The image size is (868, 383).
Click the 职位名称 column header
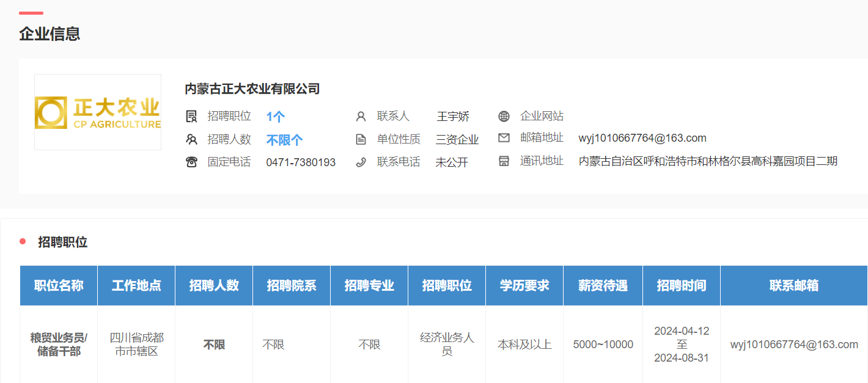tap(59, 285)
